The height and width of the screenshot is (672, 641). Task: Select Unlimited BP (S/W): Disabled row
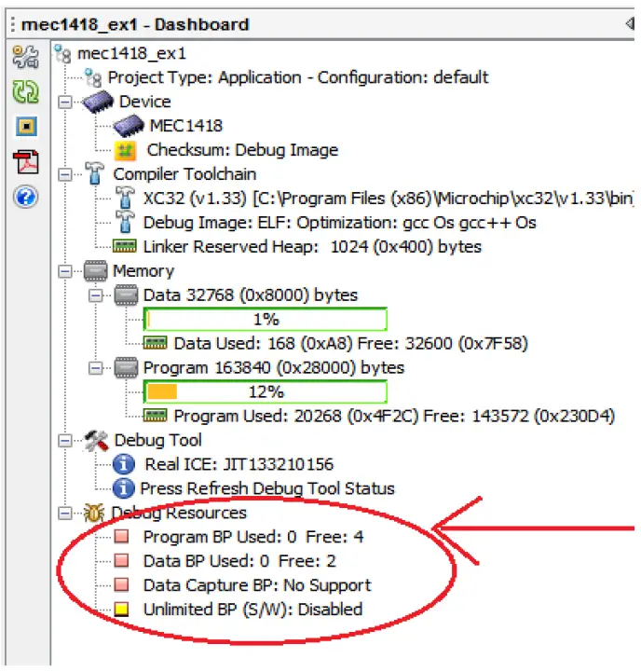(252, 610)
